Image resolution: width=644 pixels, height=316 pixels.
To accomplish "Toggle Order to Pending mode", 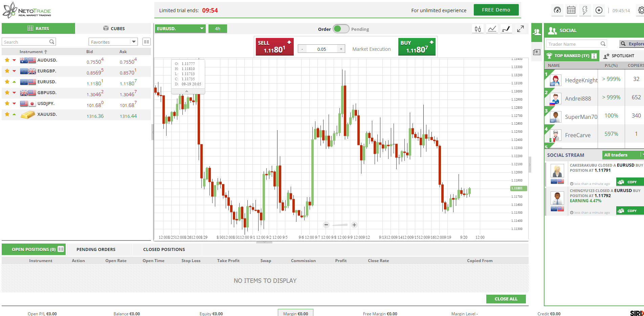I will (x=341, y=29).
